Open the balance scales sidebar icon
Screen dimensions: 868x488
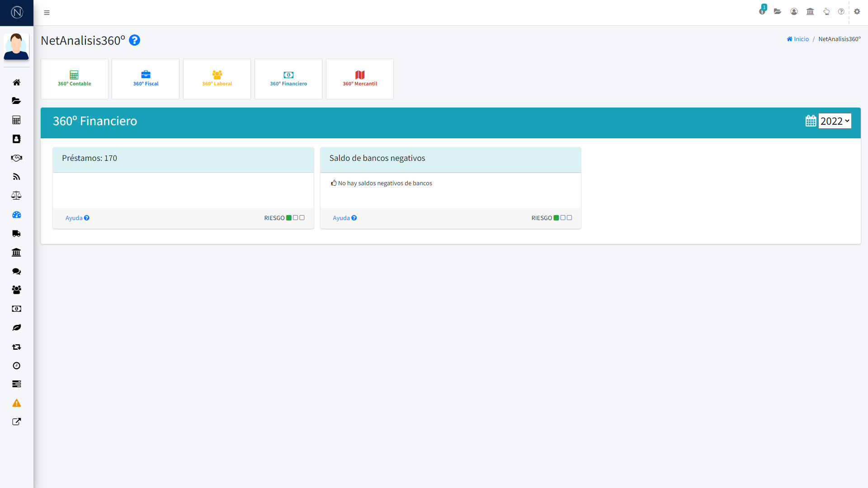(16, 196)
